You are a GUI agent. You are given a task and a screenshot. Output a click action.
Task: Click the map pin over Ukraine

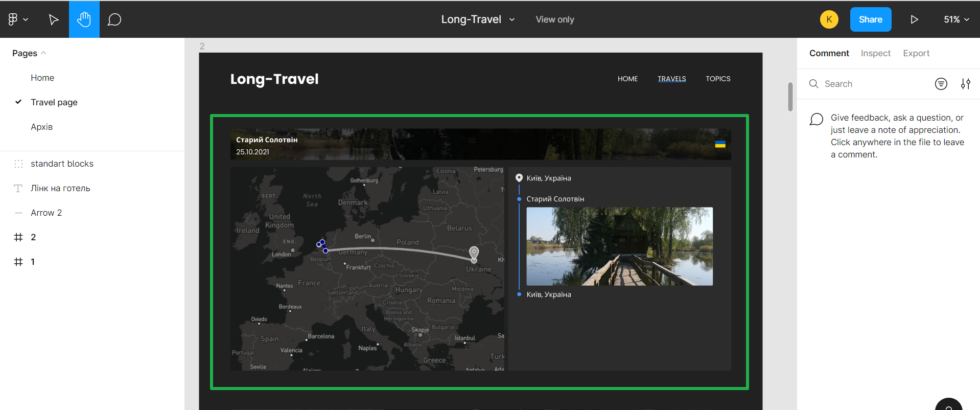(474, 254)
